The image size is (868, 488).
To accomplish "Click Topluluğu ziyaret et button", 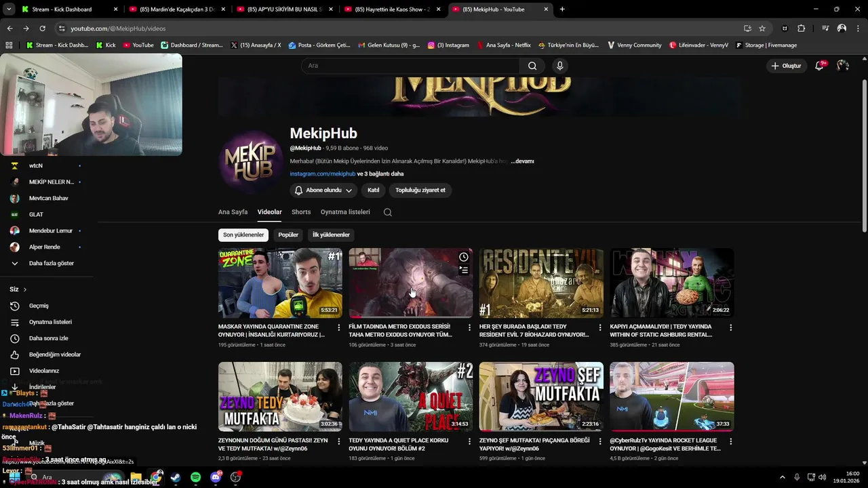I will (x=420, y=190).
